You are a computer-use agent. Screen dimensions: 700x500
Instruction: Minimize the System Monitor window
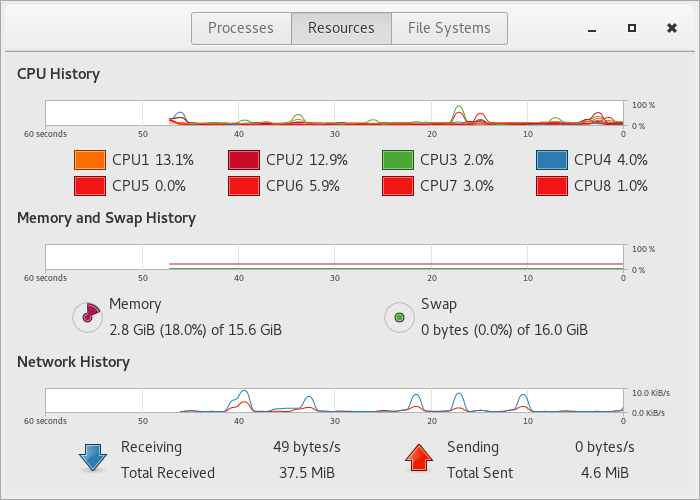593,28
